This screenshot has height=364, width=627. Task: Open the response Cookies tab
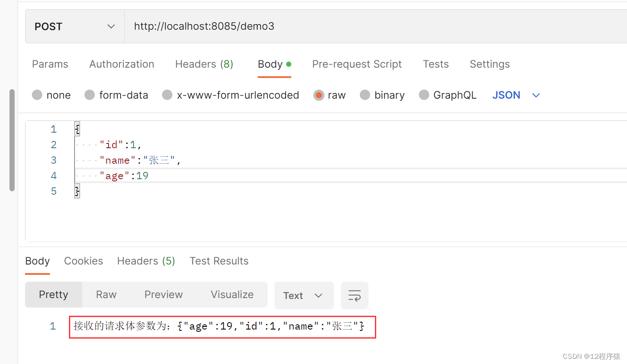(x=84, y=261)
